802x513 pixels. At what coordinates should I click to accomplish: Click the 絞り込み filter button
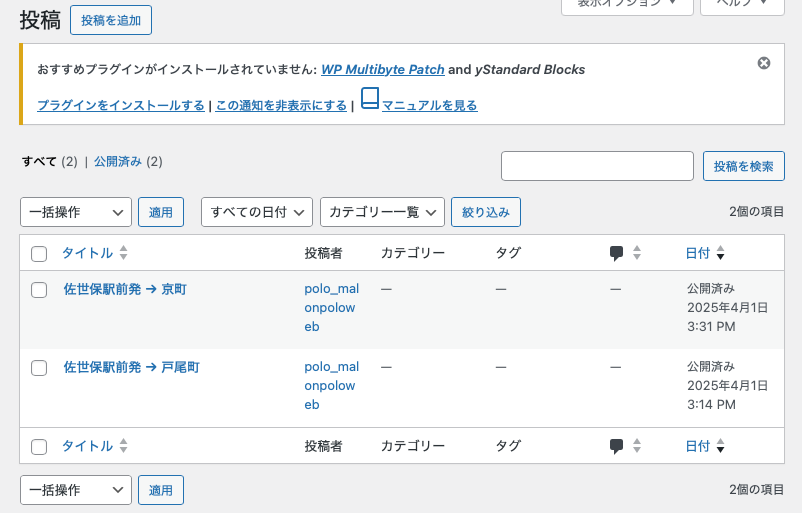tap(486, 212)
